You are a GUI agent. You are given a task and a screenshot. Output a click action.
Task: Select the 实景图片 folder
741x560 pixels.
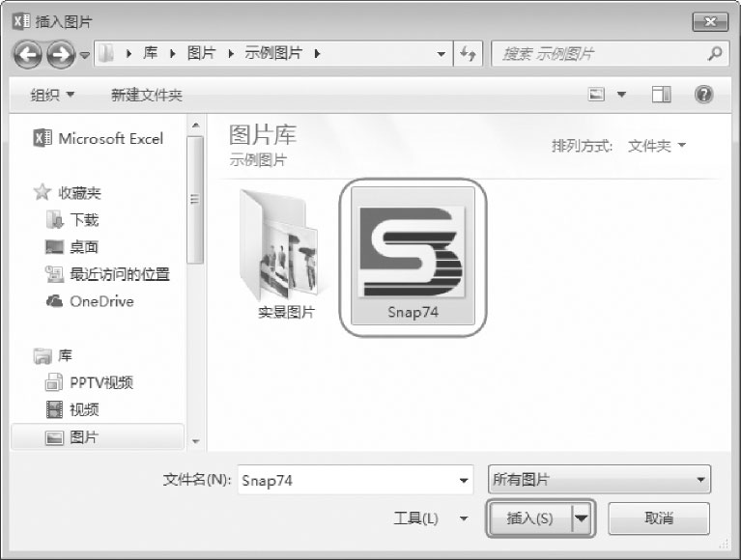coord(286,255)
